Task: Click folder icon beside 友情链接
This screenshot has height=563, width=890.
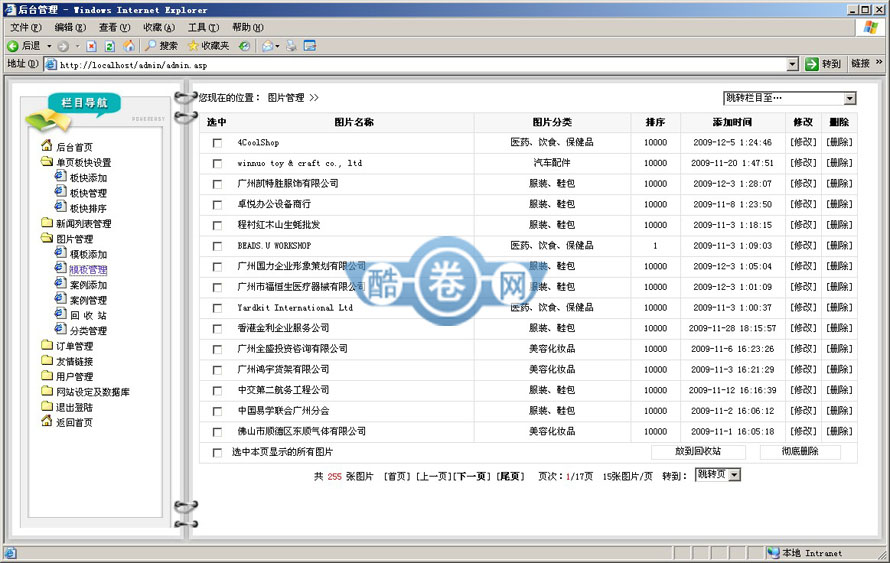Action: pos(47,360)
